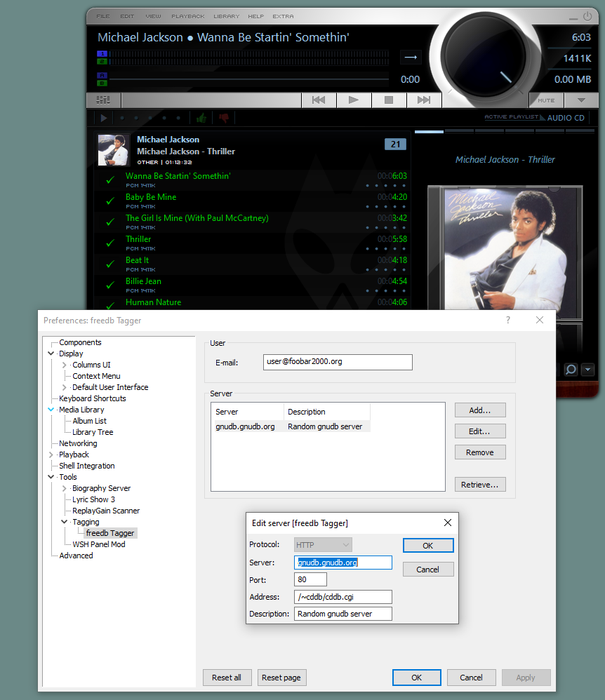The image size is (605, 700).
Task: Select Advanced in preferences tree
Action: [x=76, y=556]
